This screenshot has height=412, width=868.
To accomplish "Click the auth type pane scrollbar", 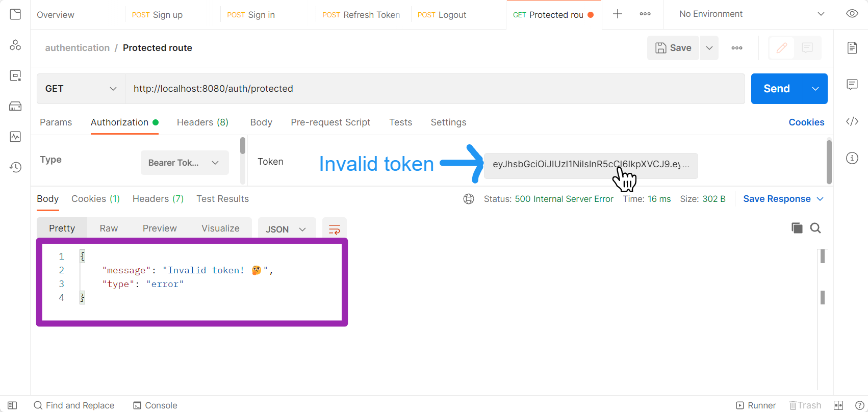I will tap(243, 146).
